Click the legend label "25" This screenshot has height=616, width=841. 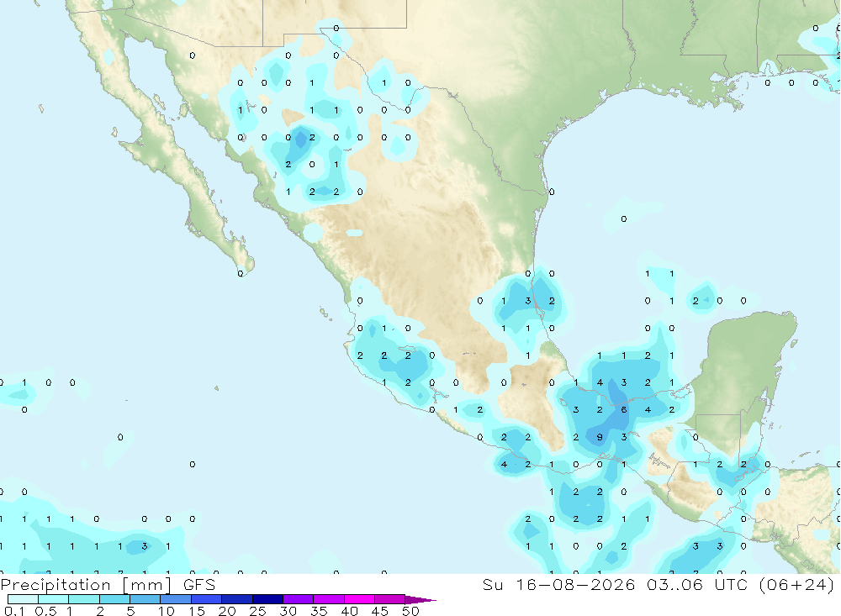tap(257, 611)
